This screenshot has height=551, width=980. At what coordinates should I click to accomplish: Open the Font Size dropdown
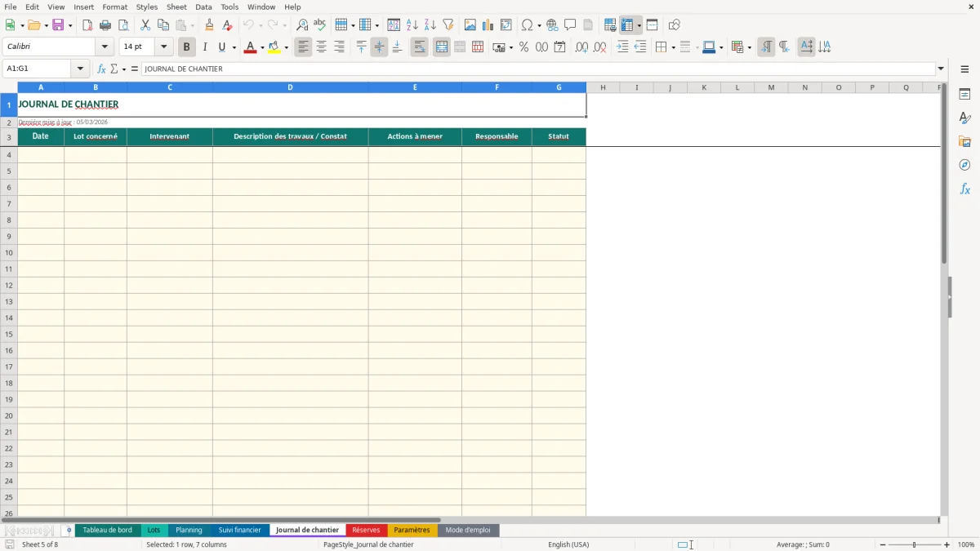163,47
